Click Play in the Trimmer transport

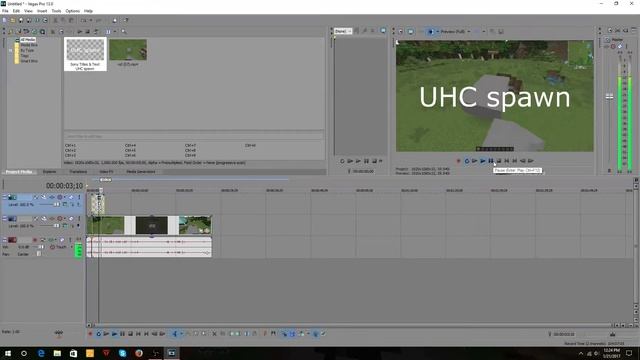click(x=358, y=161)
